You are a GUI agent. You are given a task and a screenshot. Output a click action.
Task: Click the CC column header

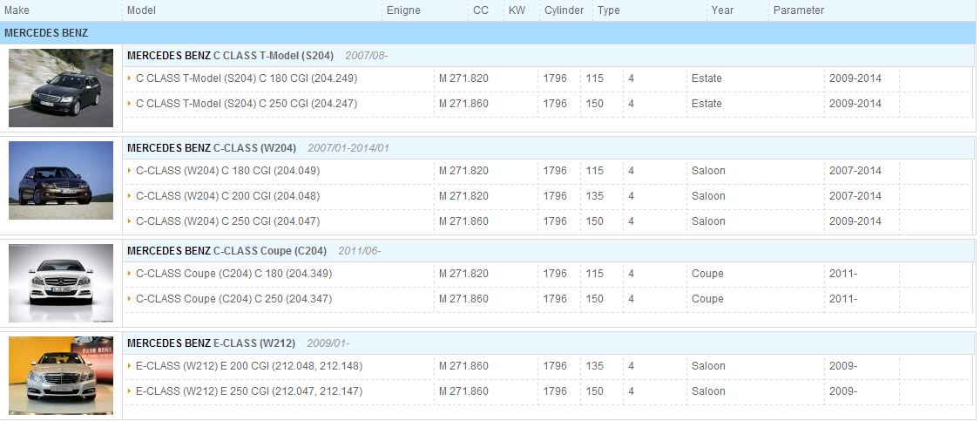point(481,10)
